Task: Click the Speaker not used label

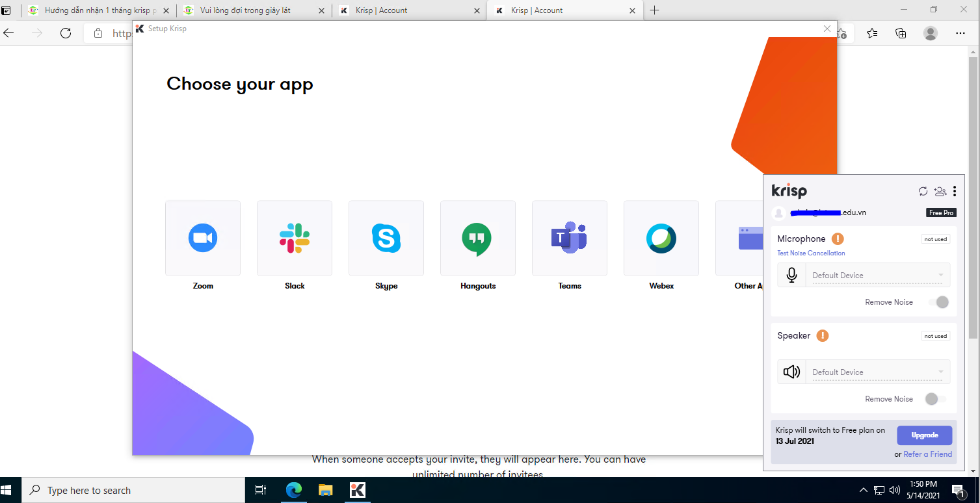Action: (x=936, y=336)
